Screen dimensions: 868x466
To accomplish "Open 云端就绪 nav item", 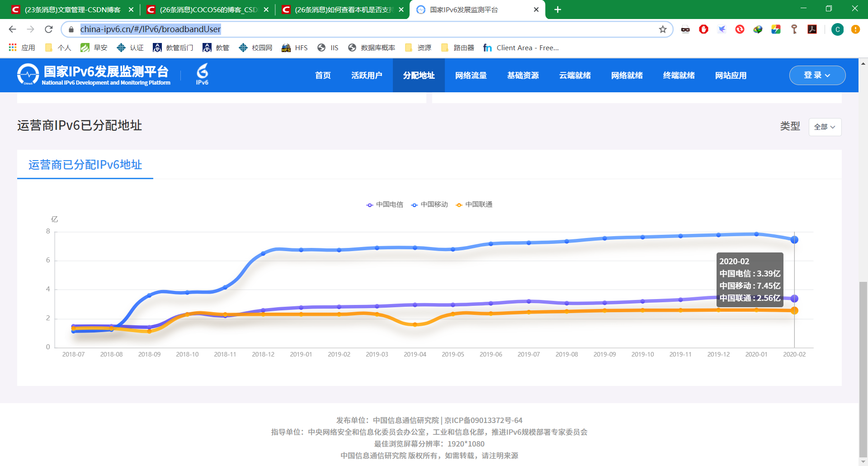I will point(575,76).
